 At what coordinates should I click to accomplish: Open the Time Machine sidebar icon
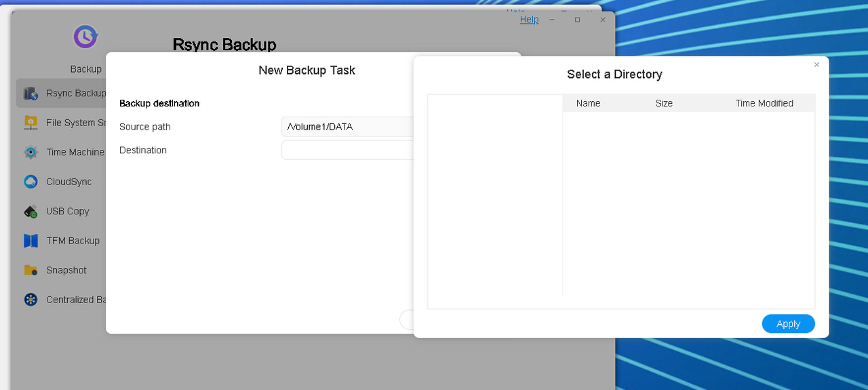click(x=31, y=152)
